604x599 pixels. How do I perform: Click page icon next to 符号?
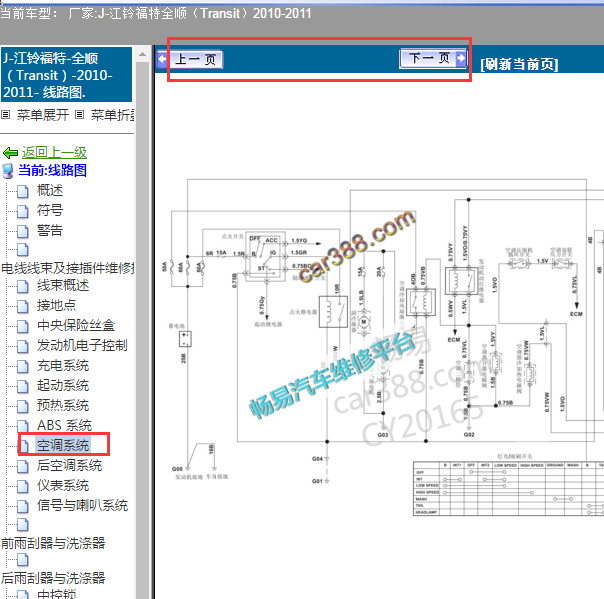coord(23,211)
